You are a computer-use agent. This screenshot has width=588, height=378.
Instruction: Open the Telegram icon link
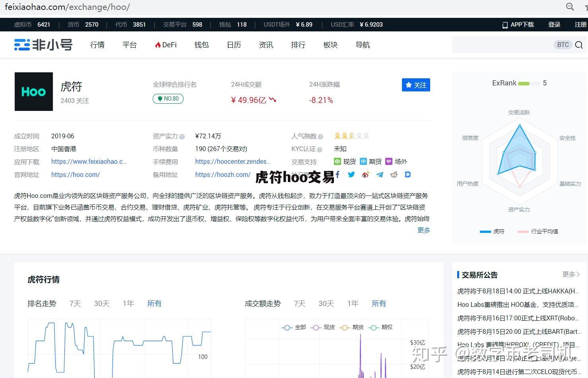click(x=380, y=174)
